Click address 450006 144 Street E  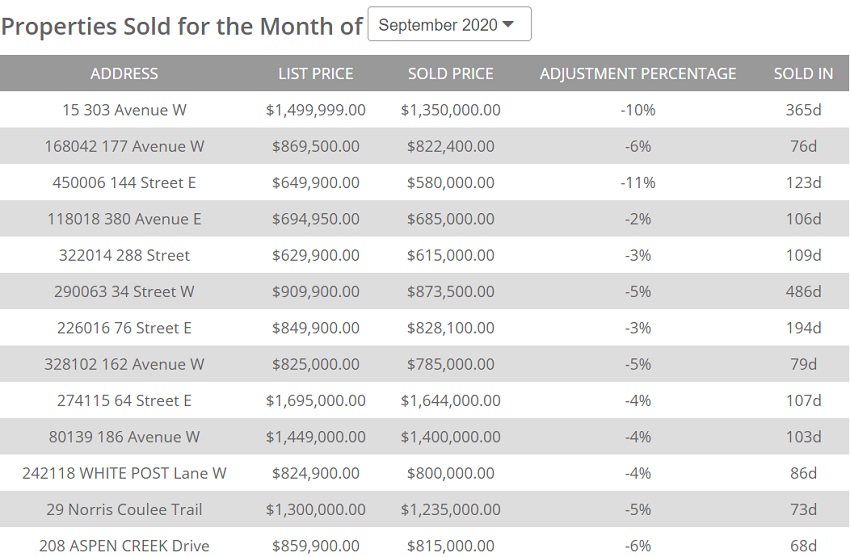pos(124,182)
